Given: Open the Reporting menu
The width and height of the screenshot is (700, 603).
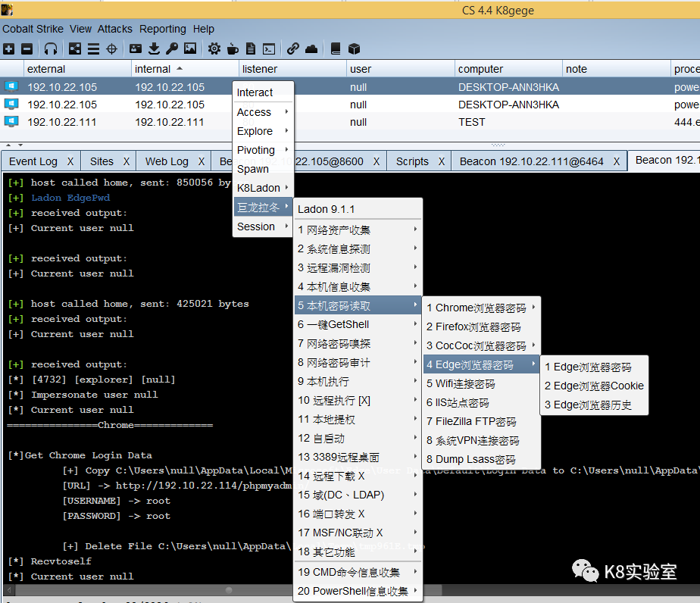Looking at the screenshot, I should pos(162,29).
